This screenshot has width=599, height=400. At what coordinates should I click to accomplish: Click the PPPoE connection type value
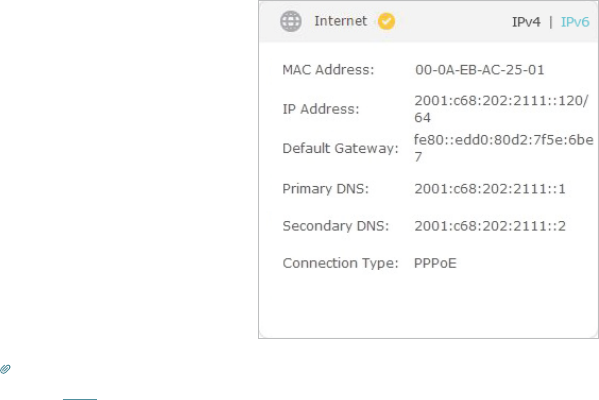click(x=435, y=263)
